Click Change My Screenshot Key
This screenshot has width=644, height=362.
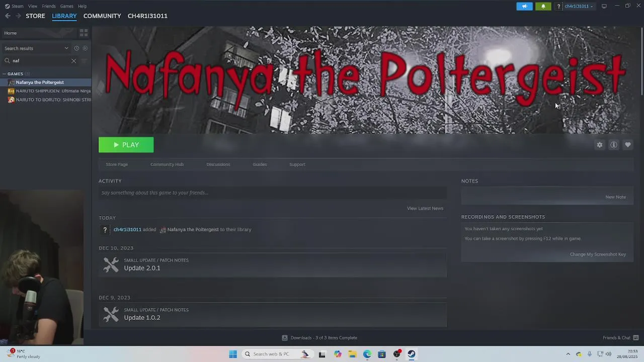pyautogui.click(x=598, y=254)
